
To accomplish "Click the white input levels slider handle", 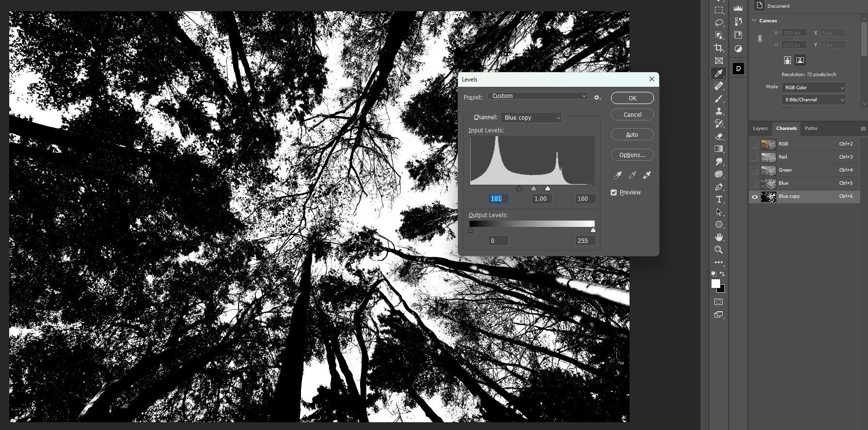I will click(x=548, y=189).
